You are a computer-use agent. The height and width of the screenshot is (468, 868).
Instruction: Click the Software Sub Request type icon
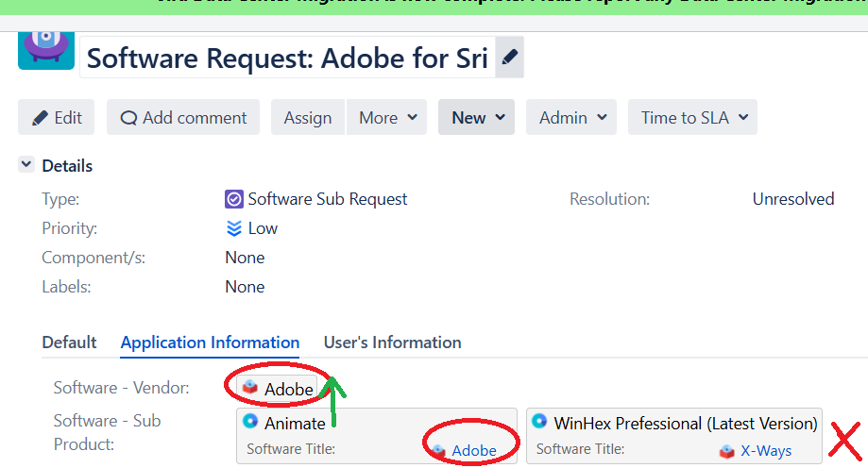233,199
